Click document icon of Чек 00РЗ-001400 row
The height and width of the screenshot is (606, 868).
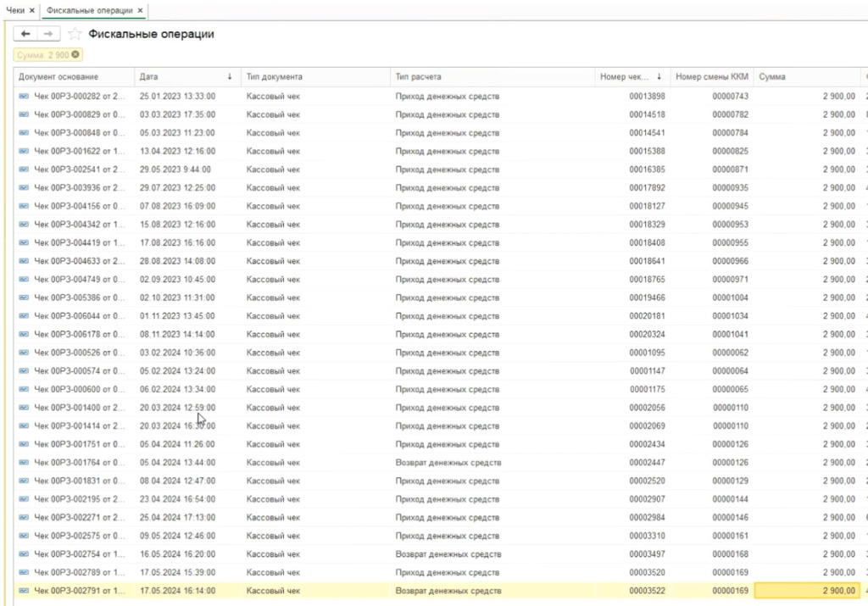pyautogui.click(x=24, y=408)
